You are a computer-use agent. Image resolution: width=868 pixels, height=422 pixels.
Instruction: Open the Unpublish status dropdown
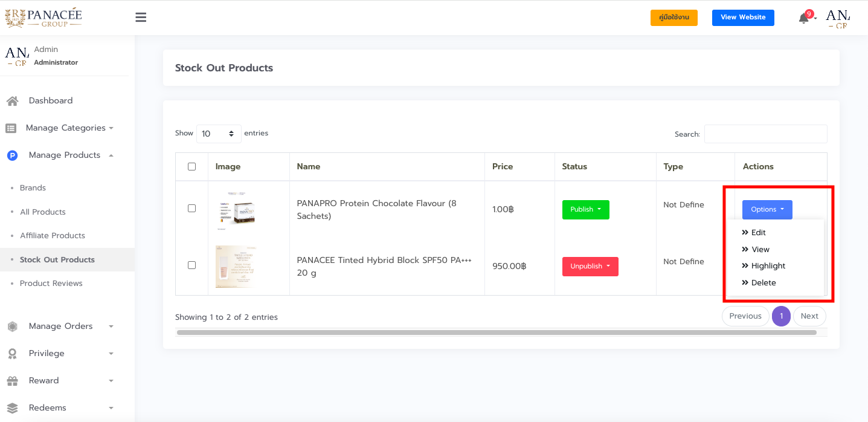tap(590, 267)
